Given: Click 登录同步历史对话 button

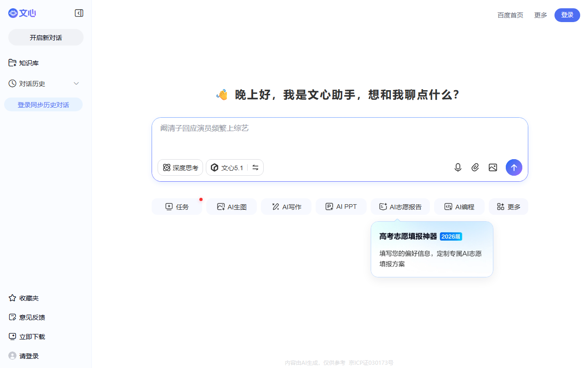Looking at the screenshot, I should pyautogui.click(x=43, y=104).
